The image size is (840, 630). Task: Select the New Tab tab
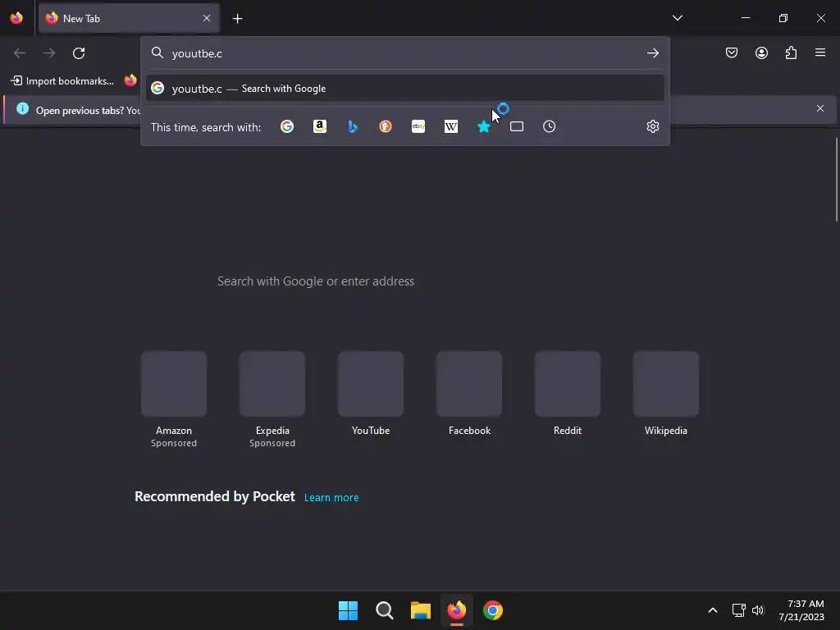129,18
